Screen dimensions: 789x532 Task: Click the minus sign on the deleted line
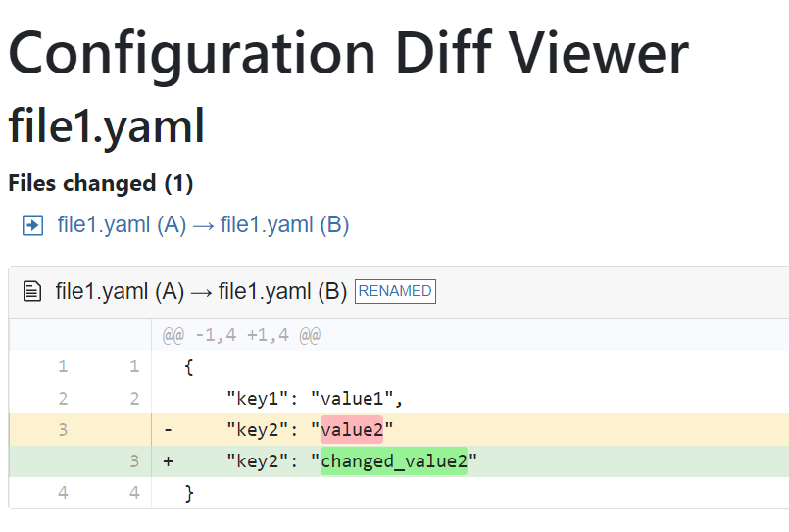pyautogui.click(x=168, y=430)
